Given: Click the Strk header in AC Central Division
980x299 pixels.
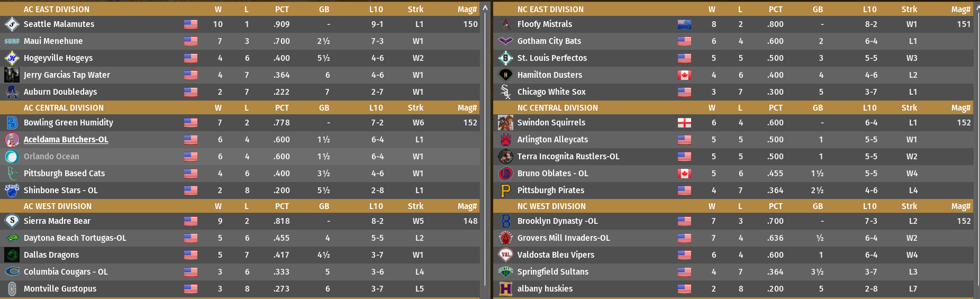Looking at the screenshot, I should click(415, 108).
